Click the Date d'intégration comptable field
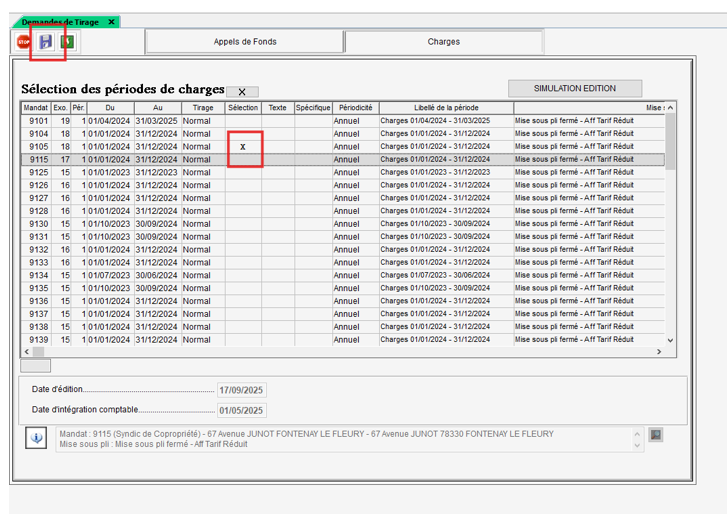 tap(241, 410)
